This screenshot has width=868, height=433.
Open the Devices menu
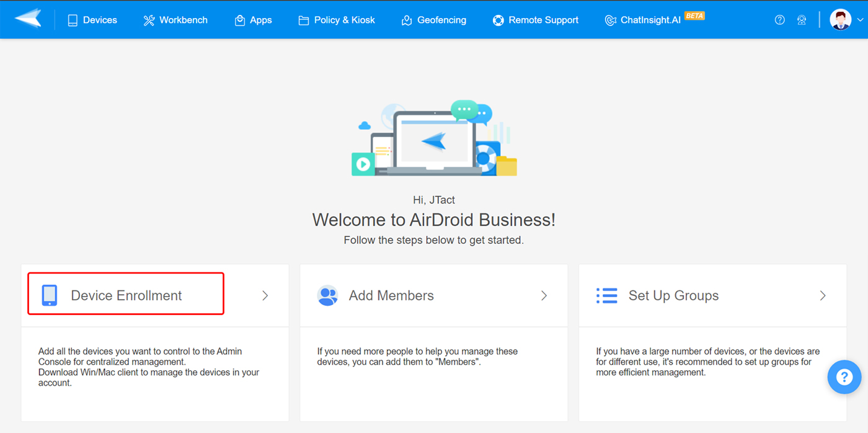[x=92, y=20]
